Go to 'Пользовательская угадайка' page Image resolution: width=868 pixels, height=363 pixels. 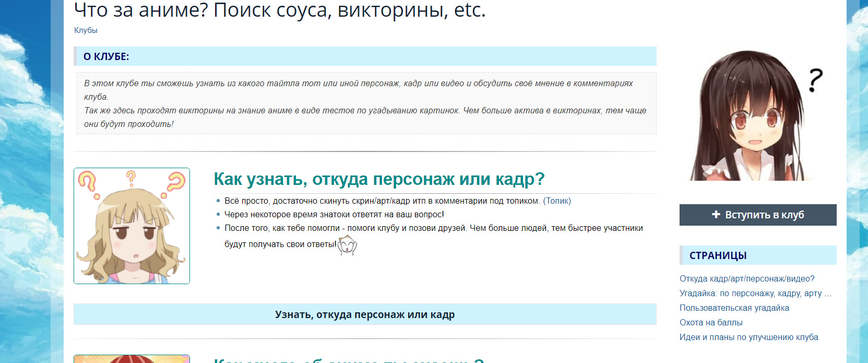(734, 308)
